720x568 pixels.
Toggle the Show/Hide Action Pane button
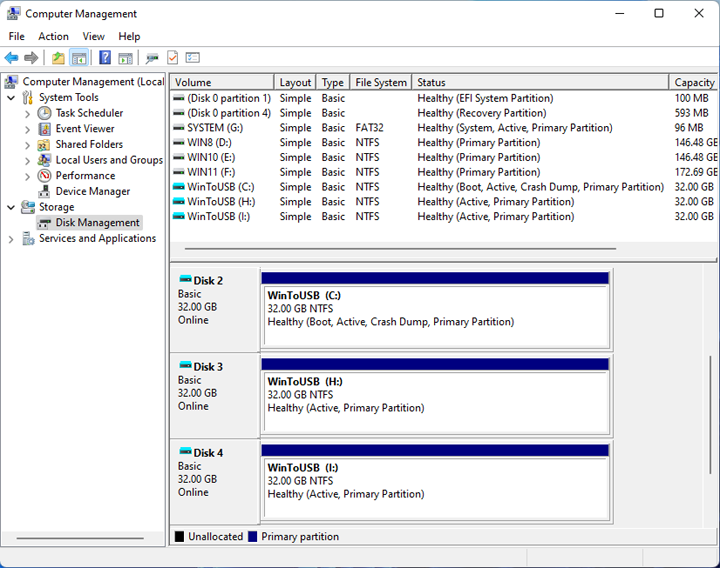coord(125,58)
